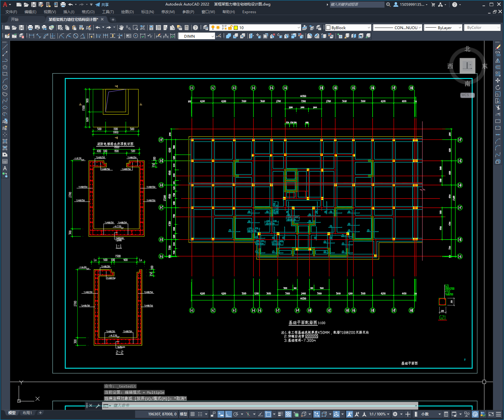Image resolution: width=504 pixels, height=420 pixels.
Task: Click the Clean Screen icon in status bar
Action: coord(491,414)
